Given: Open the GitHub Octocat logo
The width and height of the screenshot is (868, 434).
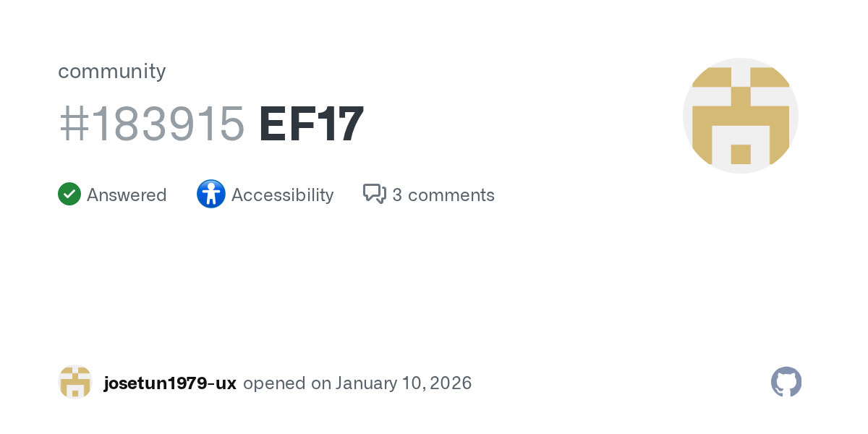Looking at the screenshot, I should coord(786,382).
